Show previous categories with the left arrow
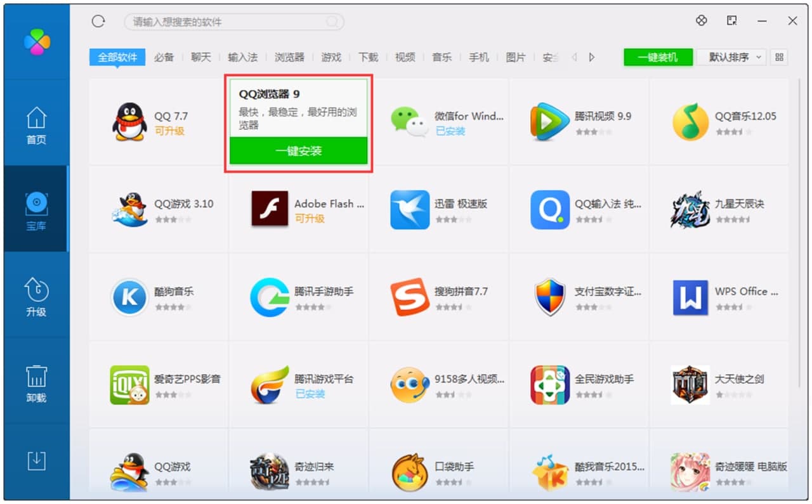This screenshot has width=812, height=504. click(574, 57)
